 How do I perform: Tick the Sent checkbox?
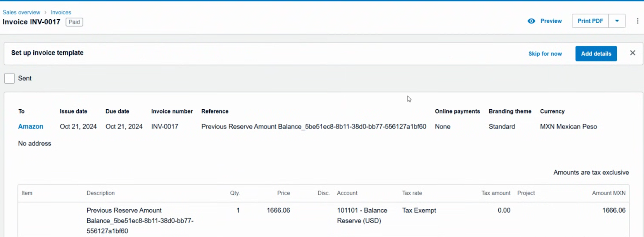tap(9, 78)
